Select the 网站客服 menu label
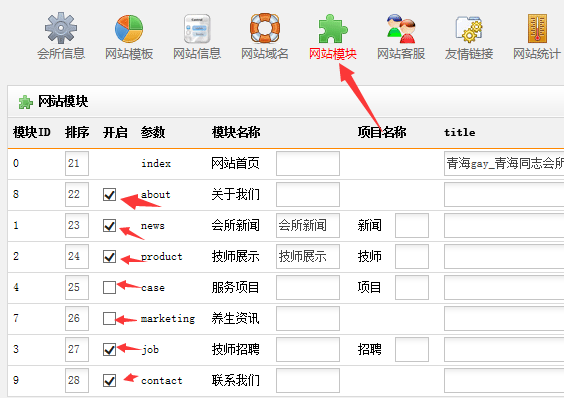 click(401, 54)
